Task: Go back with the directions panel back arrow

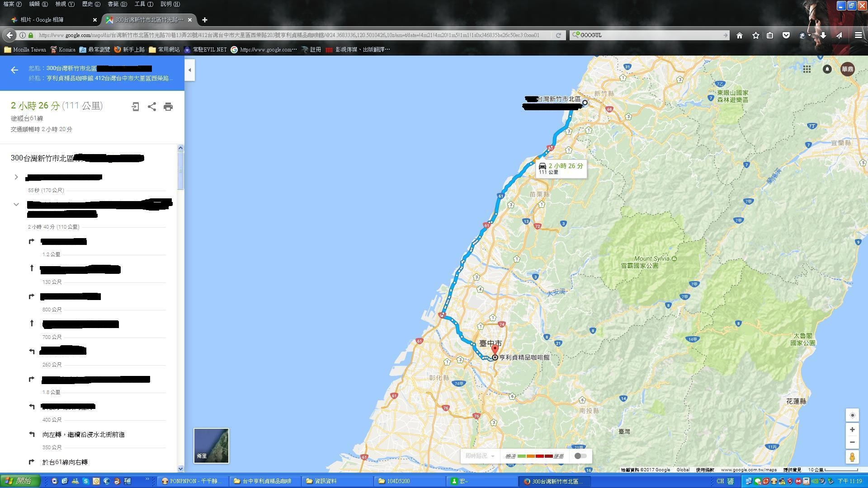Action: pyautogui.click(x=14, y=70)
